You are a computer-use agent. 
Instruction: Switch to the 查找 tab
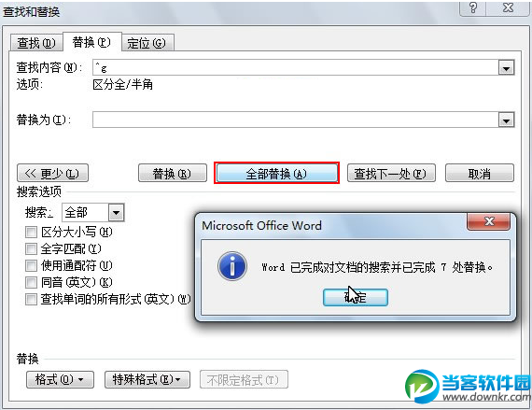[36, 43]
